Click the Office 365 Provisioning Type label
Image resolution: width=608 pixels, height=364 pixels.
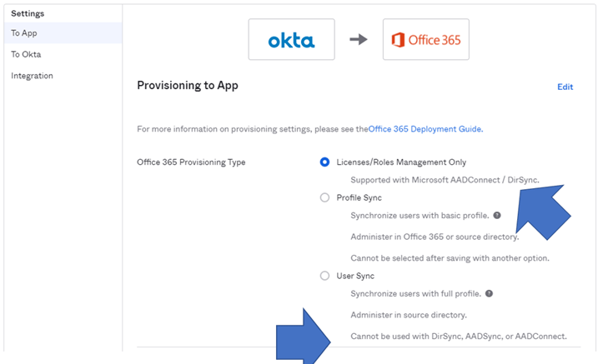click(191, 162)
